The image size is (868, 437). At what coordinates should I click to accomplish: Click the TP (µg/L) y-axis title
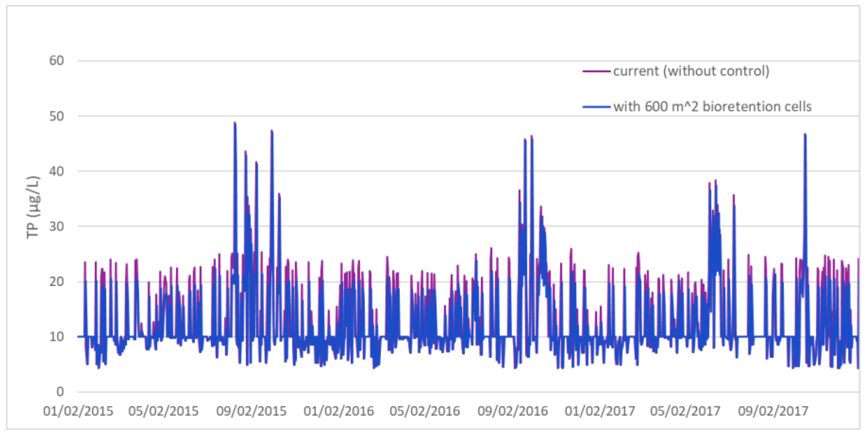(33, 207)
